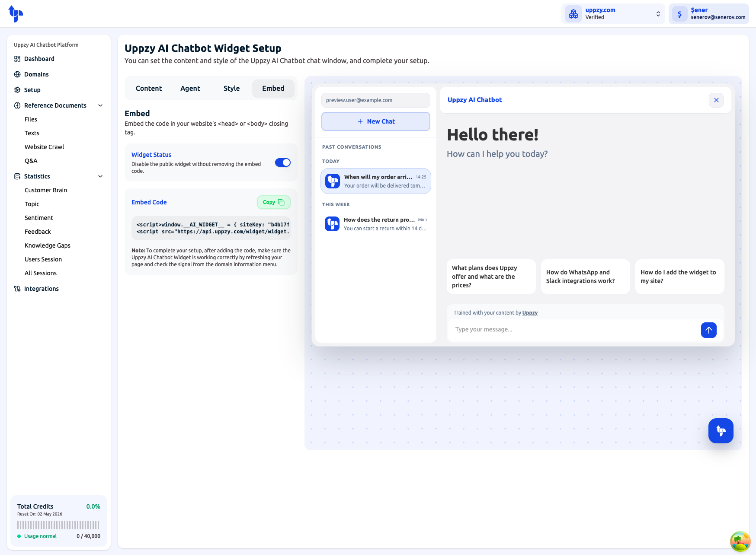756x557 pixels.
Task: Click avatar of 'When will my order' conversation
Action: click(x=333, y=181)
